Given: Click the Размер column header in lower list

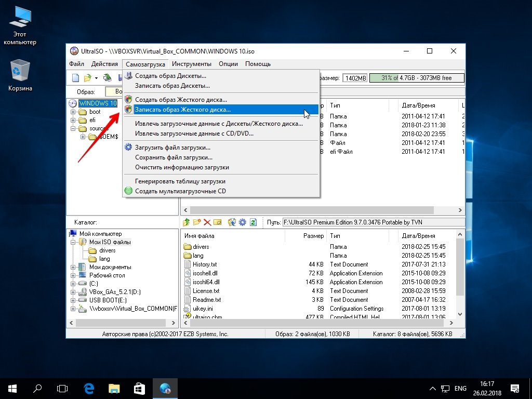Looking at the screenshot, I should 306,236.
